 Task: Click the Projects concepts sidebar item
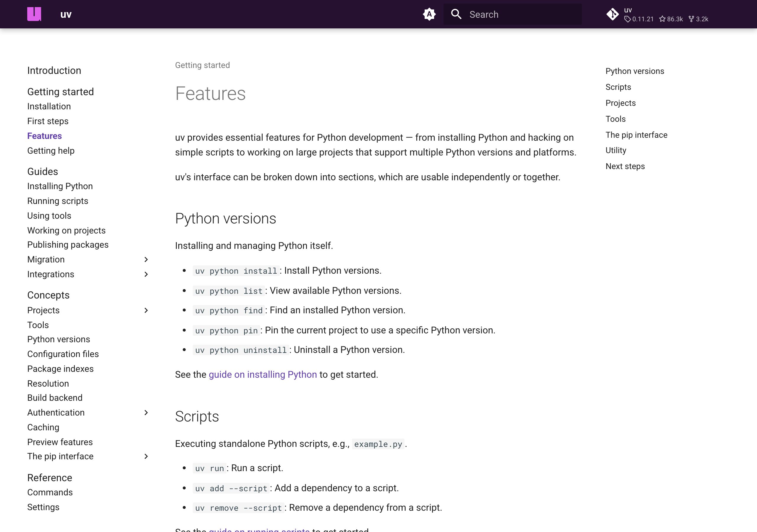coord(43,311)
